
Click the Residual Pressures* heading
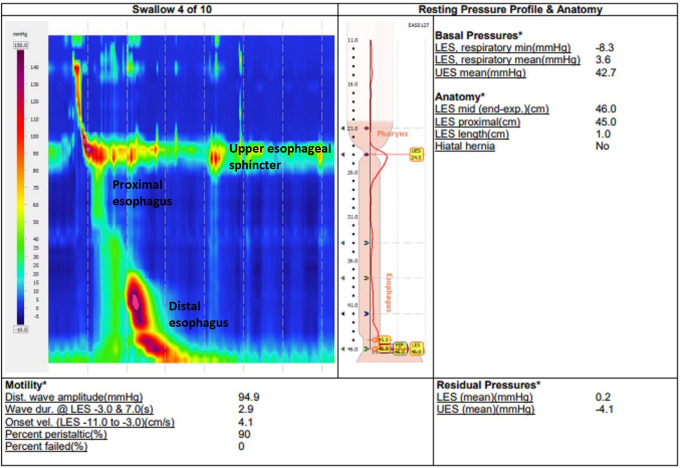[489, 385]
